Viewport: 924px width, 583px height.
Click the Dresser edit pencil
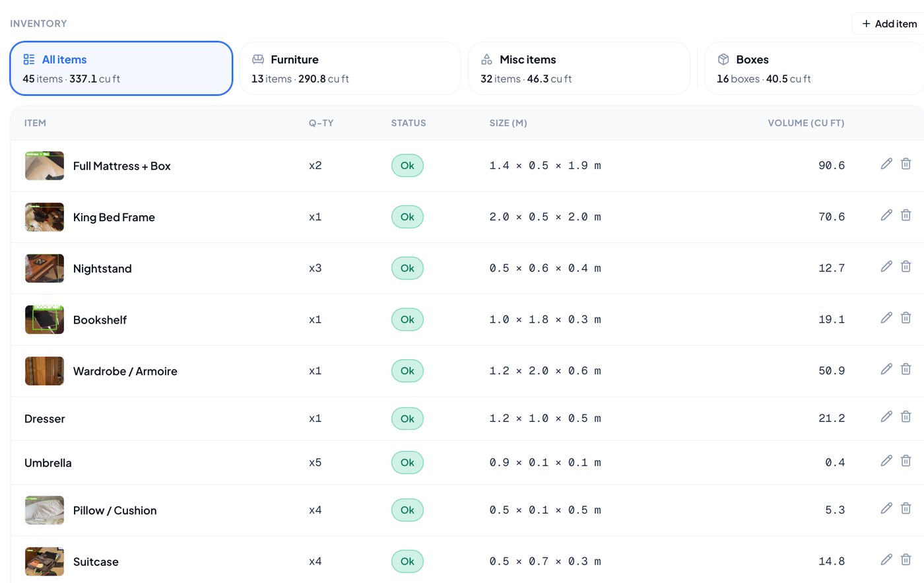pyautogui.click(x=886, y=417)
